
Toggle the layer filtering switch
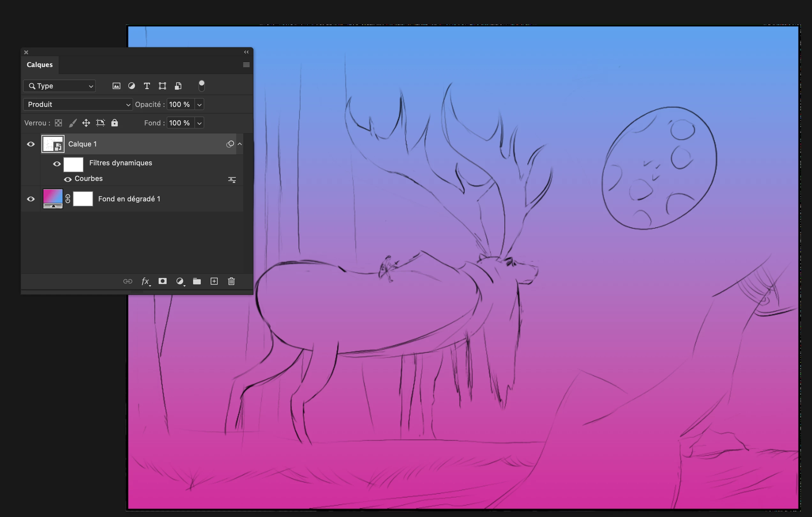click(x=201, y=86)
